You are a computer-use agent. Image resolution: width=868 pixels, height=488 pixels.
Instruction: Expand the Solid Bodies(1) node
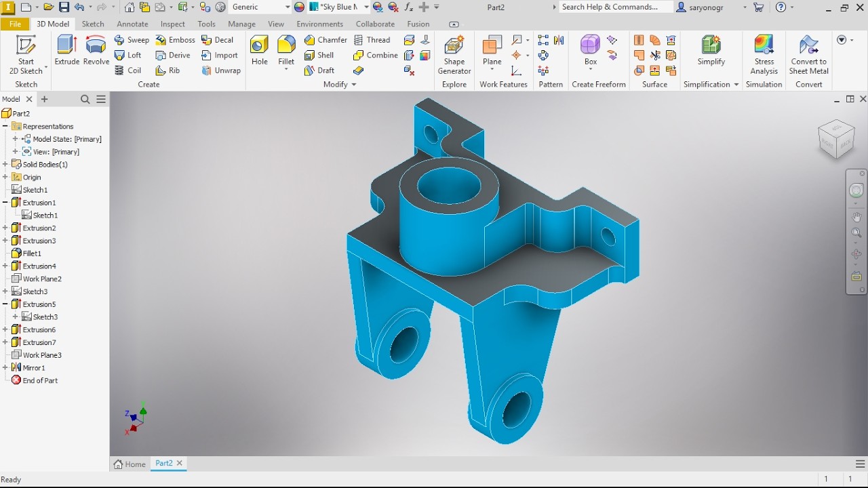tap(5, 165)
